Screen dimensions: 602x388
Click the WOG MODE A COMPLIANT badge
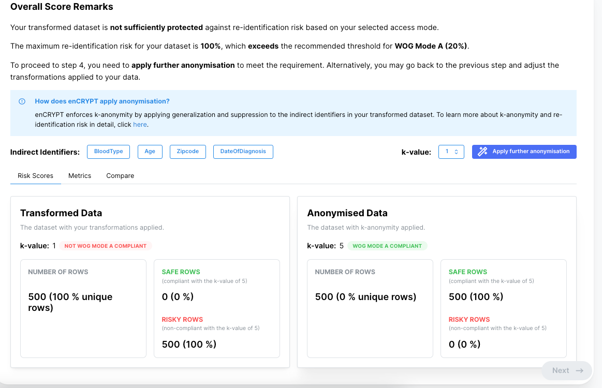tap(387, 246)
